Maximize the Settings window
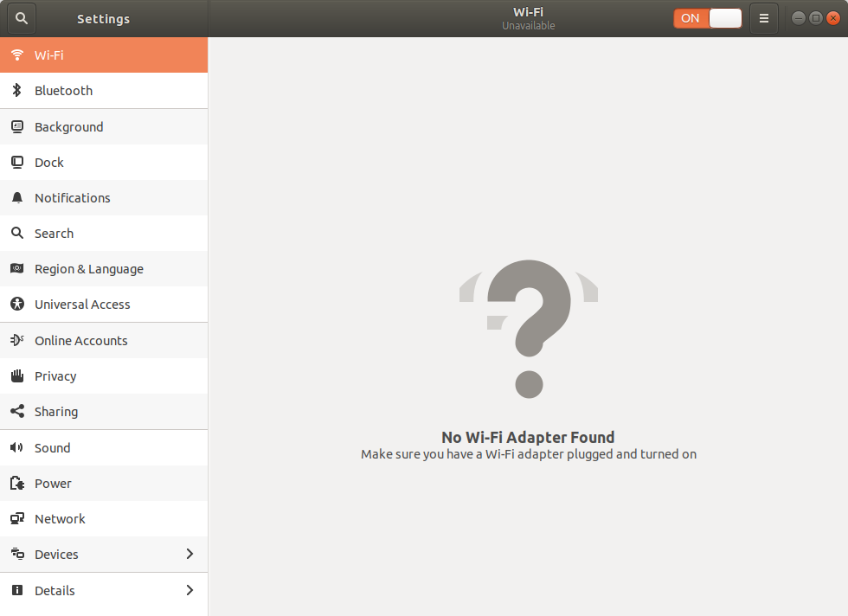 [x=815, y=18]
